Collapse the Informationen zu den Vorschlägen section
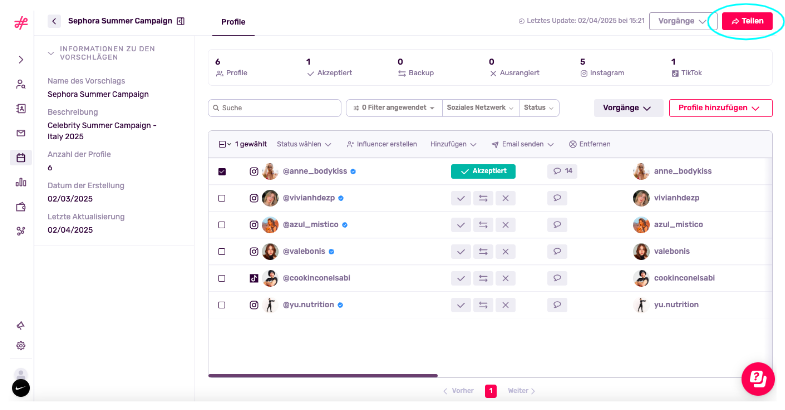The width and height of the screenshot is (785, 410). (x=51, y=53)
